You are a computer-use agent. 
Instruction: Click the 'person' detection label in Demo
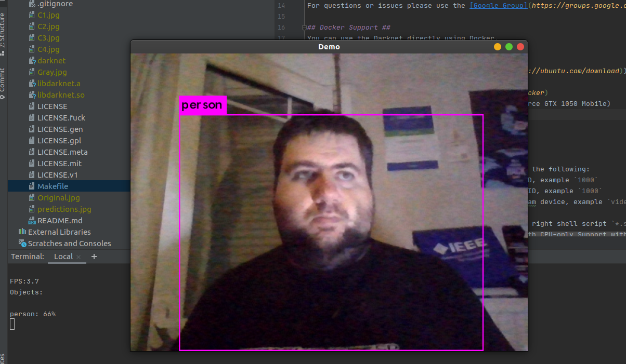coord(203,105)
